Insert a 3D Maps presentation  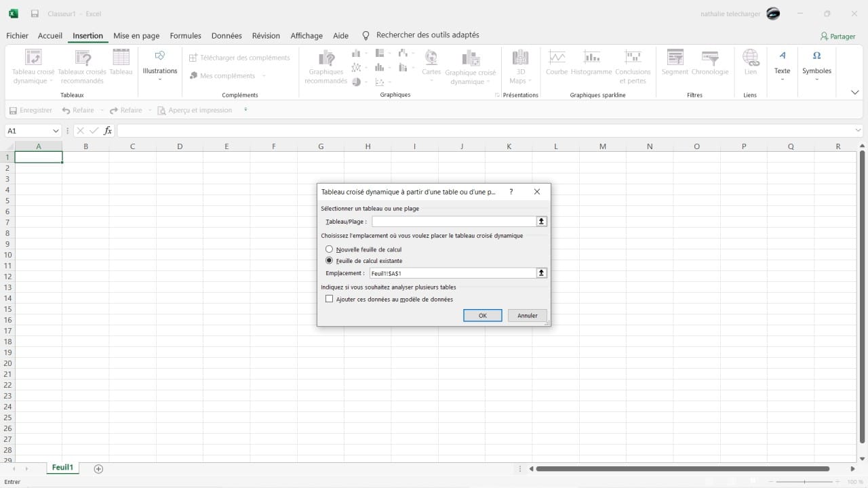[519, 66]
